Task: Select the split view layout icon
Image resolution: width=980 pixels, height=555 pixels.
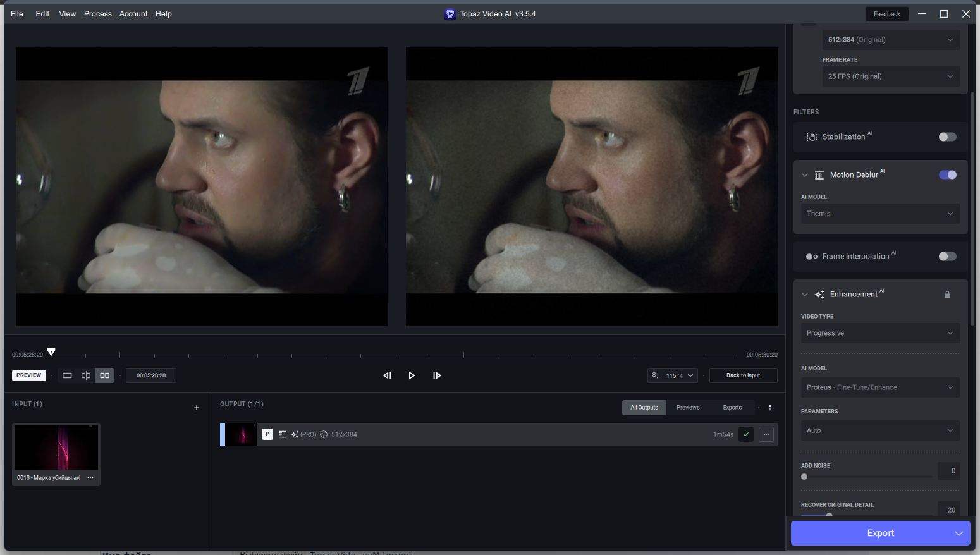Action: [86, 375]
